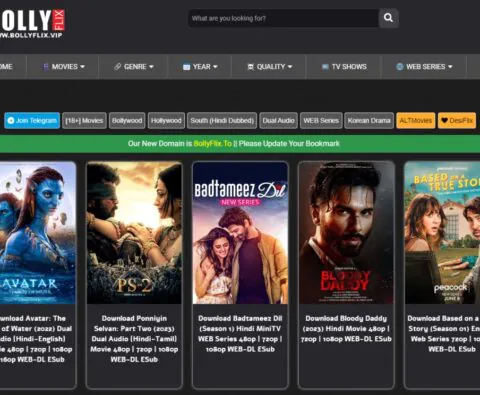Open the PS-2 poster thumbnail
The image size is (480, 395).
[134, 233]
